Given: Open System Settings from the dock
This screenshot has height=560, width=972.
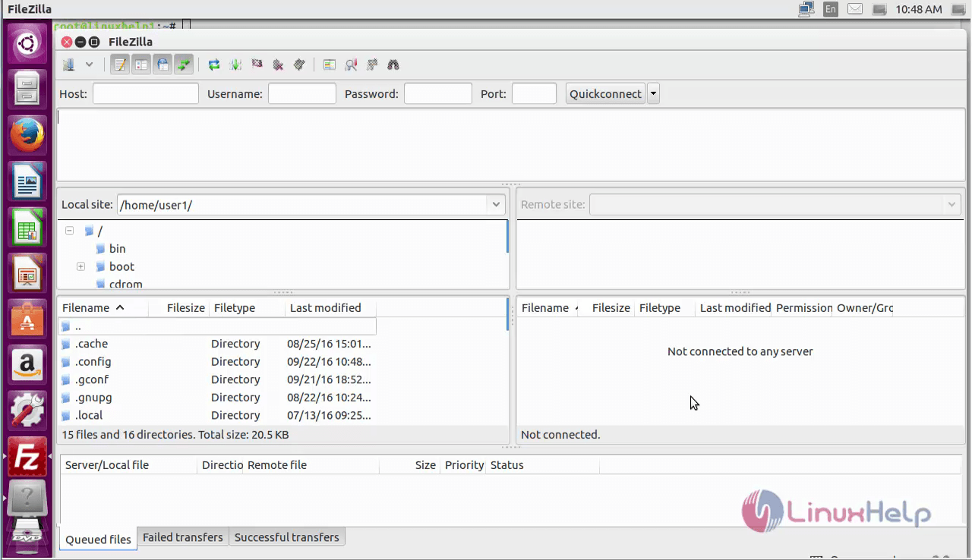Looking at the screenshot, I should pos(28,412).
